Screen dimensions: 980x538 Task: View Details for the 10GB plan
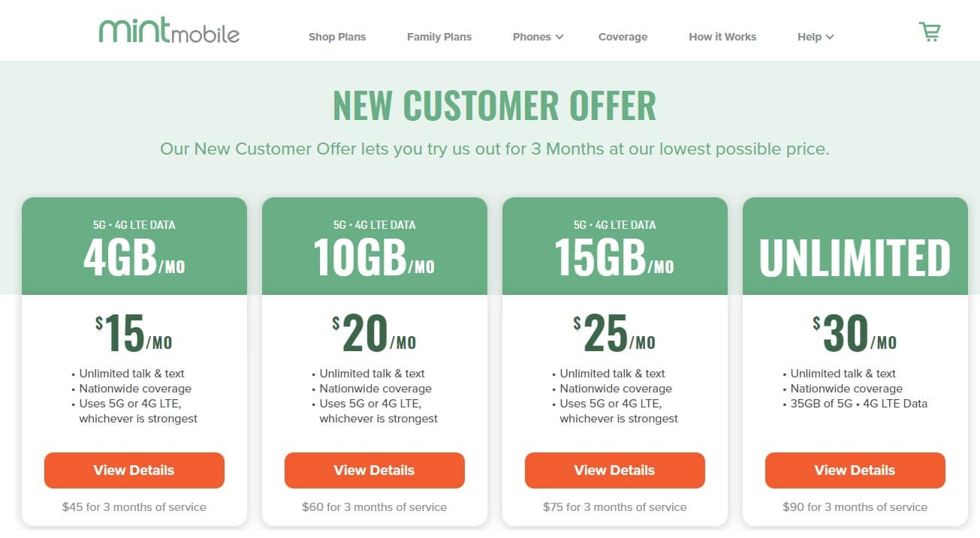tap(375, 470)
